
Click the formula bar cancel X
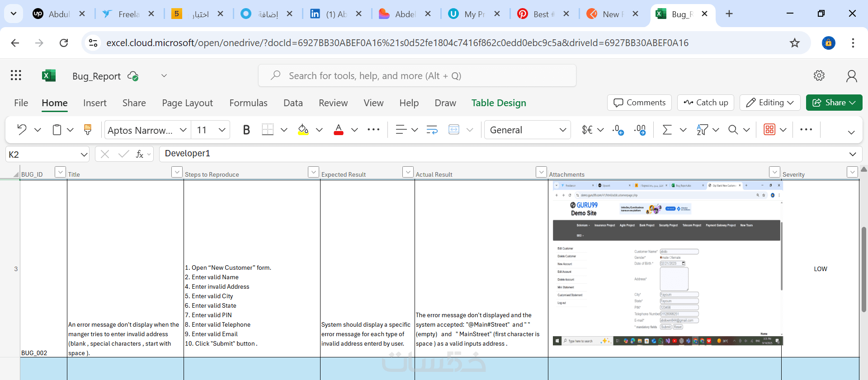(x=105, y=154)
